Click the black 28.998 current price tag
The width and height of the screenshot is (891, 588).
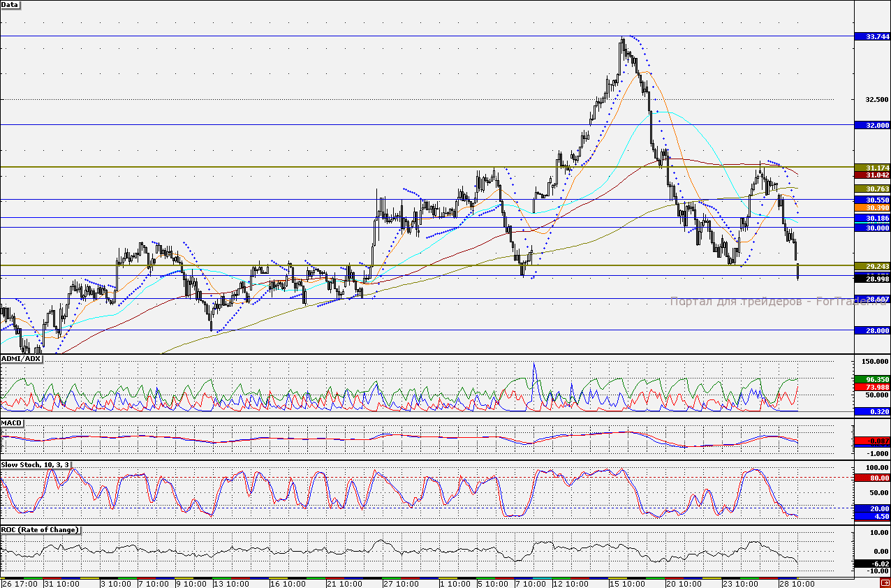coord(873,279)
